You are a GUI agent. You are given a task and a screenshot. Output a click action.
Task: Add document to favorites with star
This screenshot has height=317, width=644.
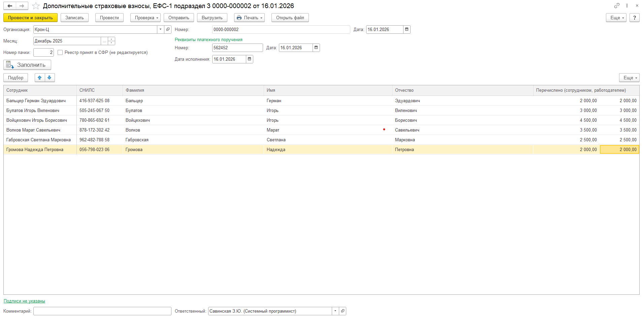pyautogui.click(x=36, y=6)
